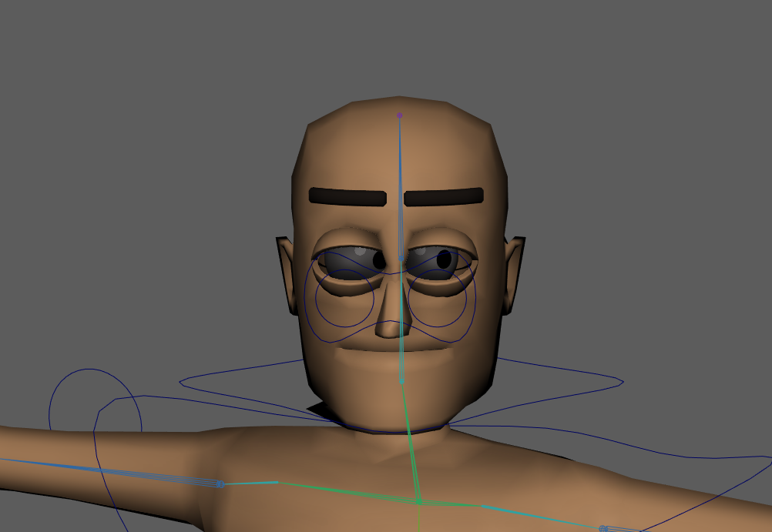Select the left arm's blue bone joint
This screenshot has width=772, height=532.
click(220, 484)
